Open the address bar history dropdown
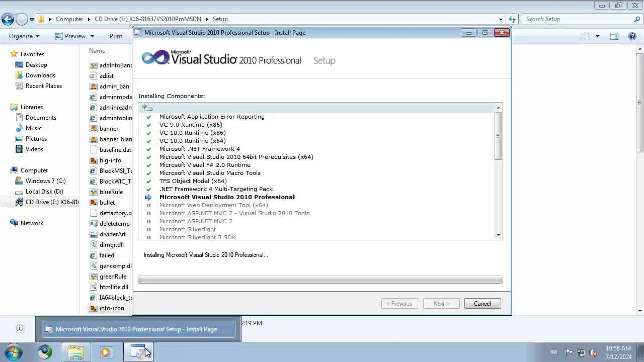 coord(501,20)
